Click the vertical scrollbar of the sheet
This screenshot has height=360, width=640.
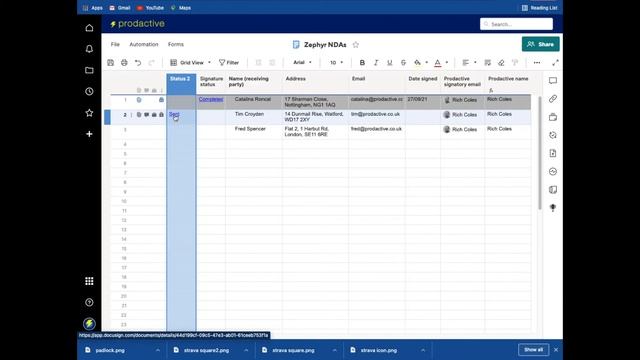tap(540, 153)
